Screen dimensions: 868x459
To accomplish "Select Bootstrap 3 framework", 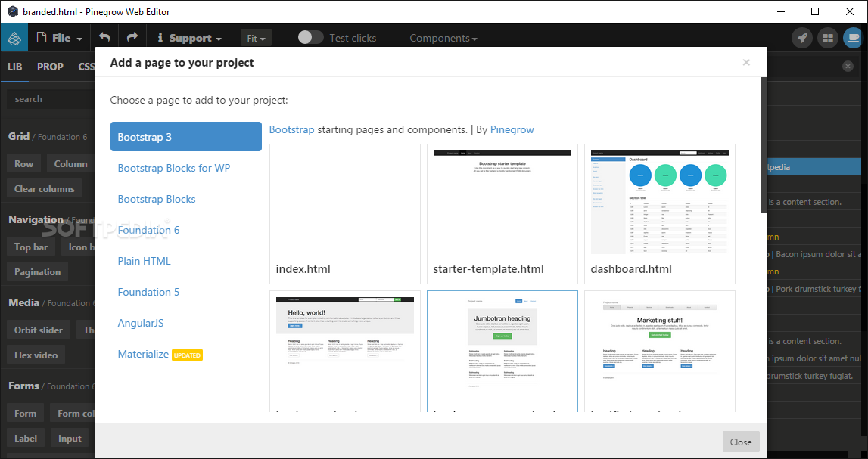I will click(186, 137).
